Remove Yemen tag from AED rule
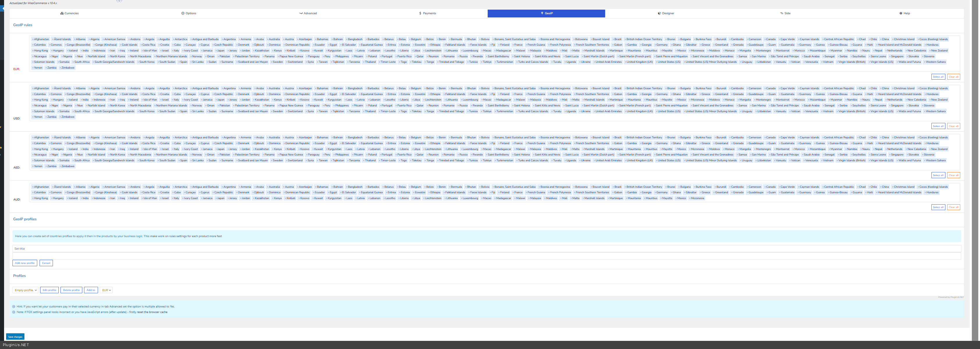Viewport: 980px width, 349px height. tap(33, 166)
